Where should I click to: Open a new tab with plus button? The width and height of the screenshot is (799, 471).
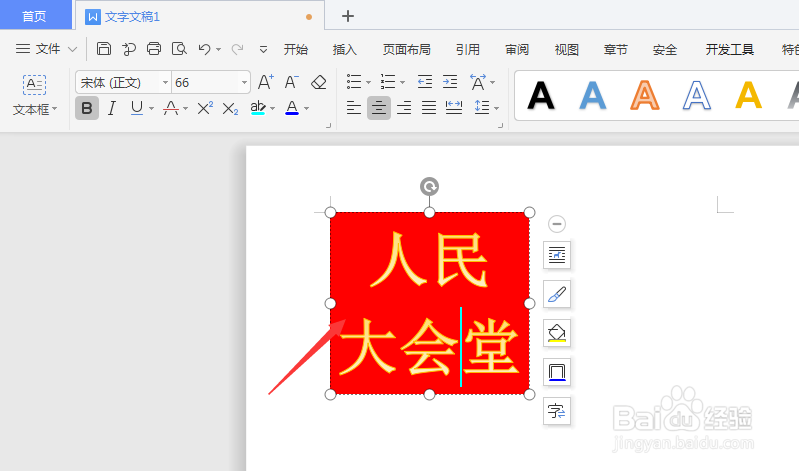(348, 16)
